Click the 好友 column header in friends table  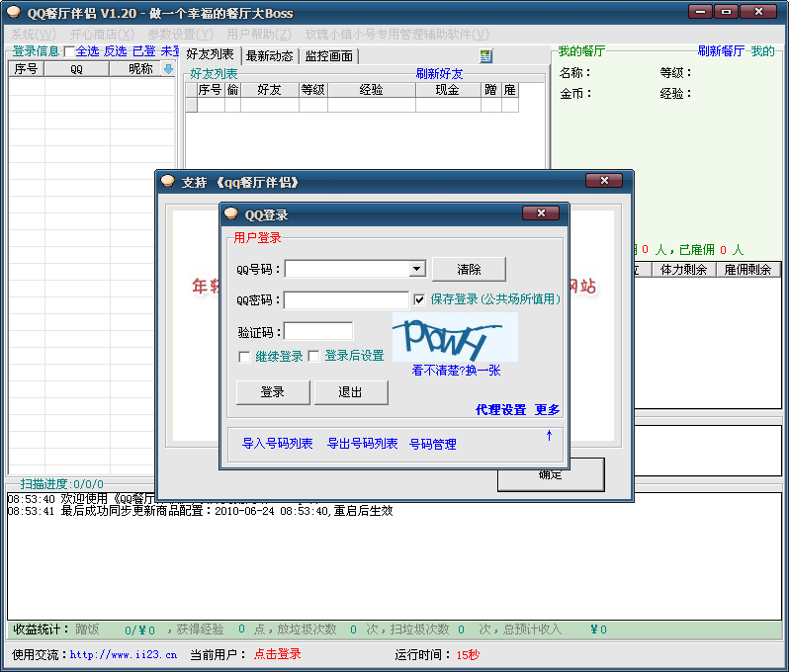coord(269,90)
